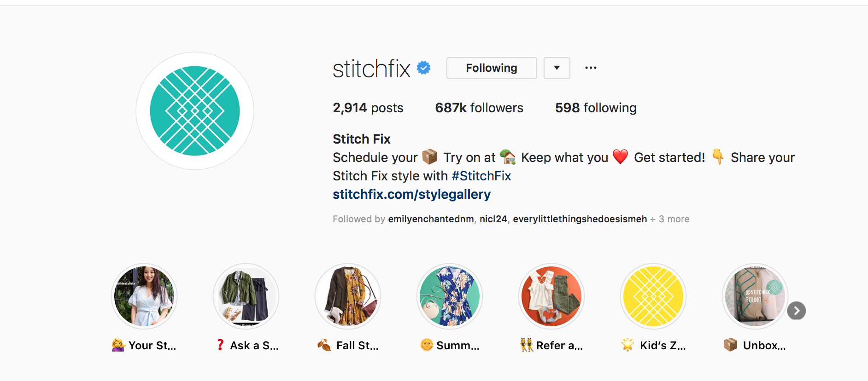Viewport: 868px width, 381px height.
Task: View the 2,914 posts count
Action: point(368,108)
